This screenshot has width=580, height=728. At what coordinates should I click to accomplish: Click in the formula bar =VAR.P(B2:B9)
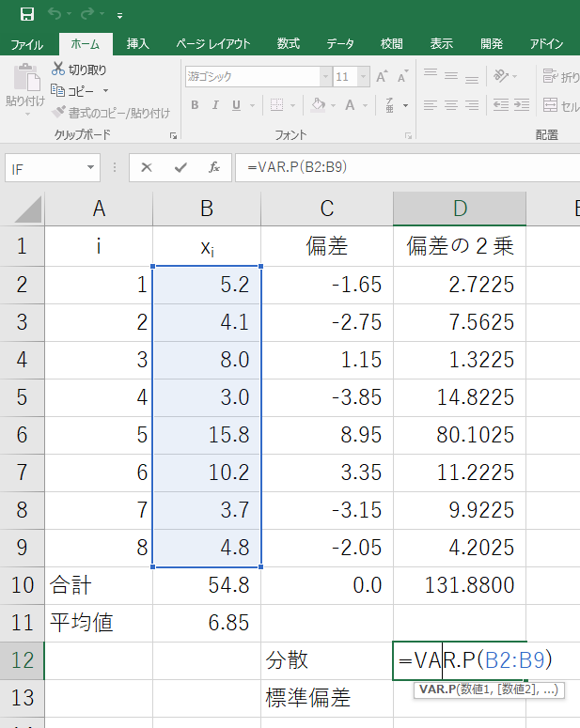coord(408,167)
